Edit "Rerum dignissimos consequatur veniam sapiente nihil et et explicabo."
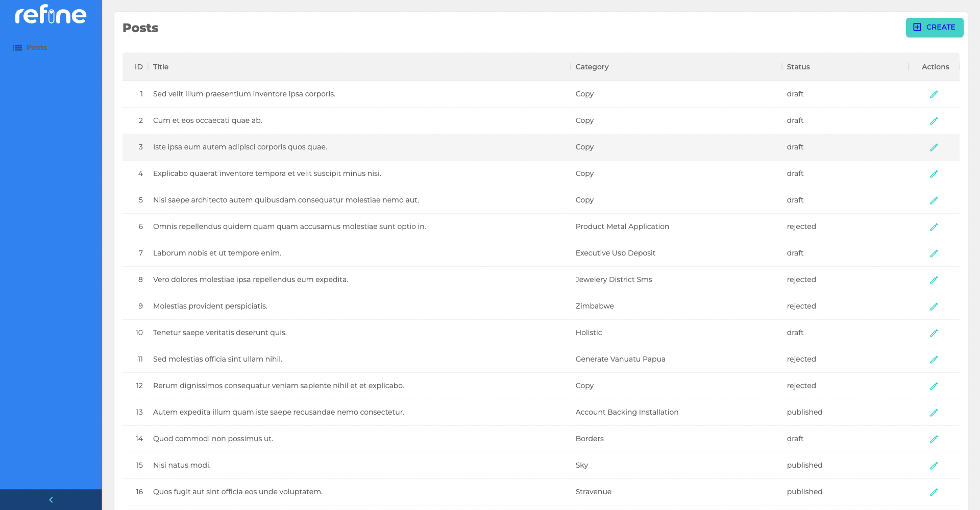 pos(934,386)
